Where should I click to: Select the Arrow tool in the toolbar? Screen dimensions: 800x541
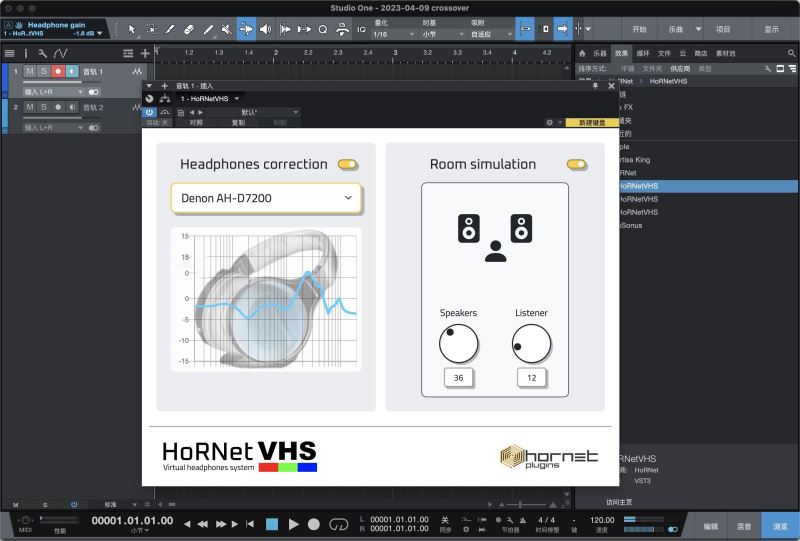coord(132,30)
